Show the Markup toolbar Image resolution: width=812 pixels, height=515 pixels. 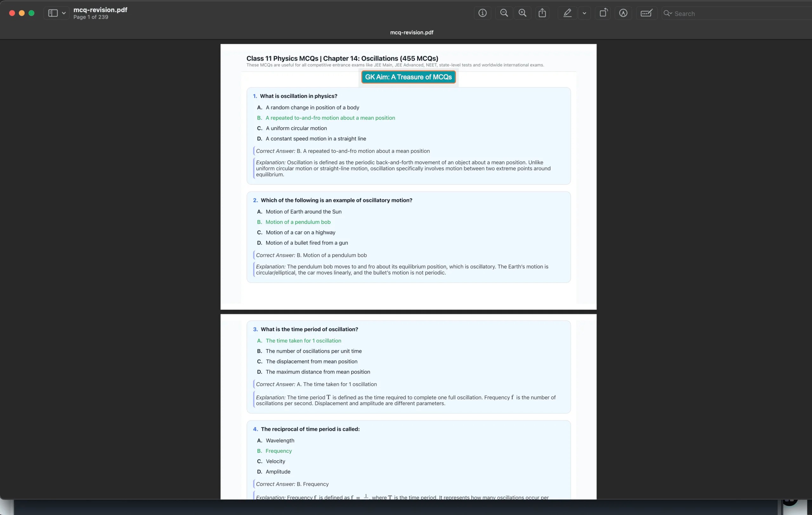tap(623, 13)
